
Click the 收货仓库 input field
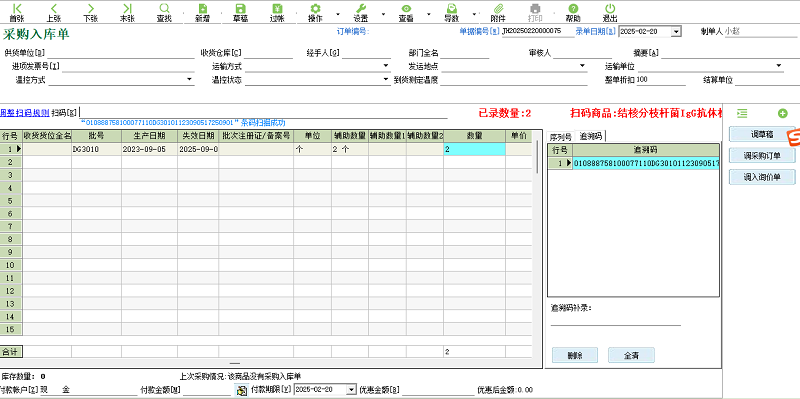268,53
